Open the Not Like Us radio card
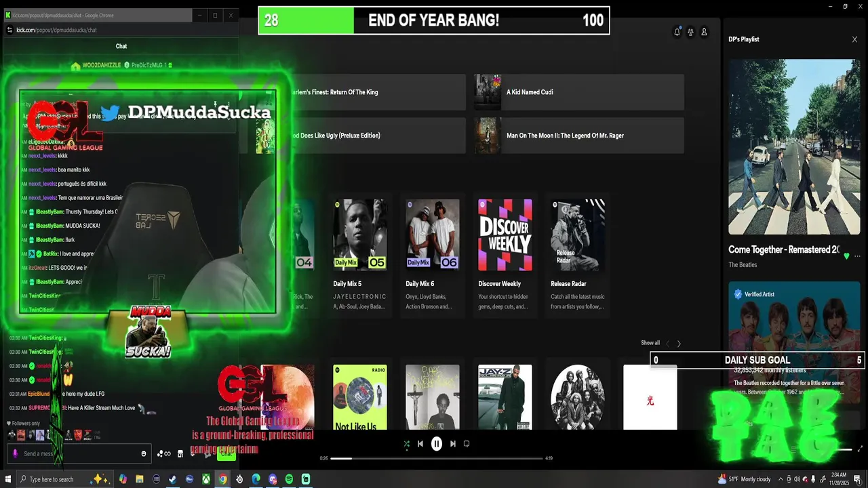The height and width of the screenshot is (488, 868). point(360,398)
